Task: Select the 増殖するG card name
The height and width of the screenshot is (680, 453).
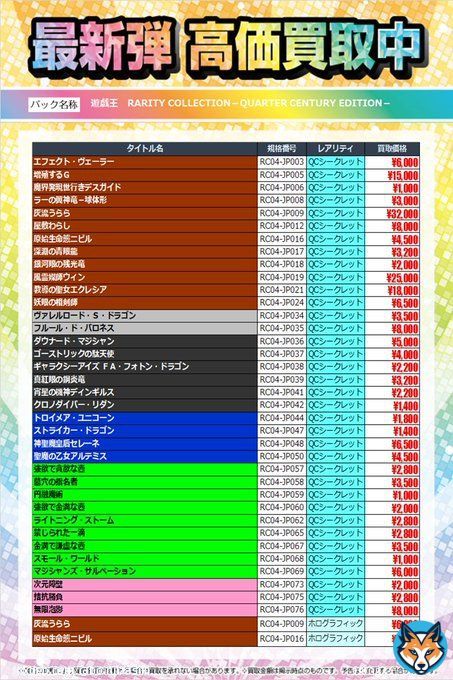Action: click(x=52, y=175)
